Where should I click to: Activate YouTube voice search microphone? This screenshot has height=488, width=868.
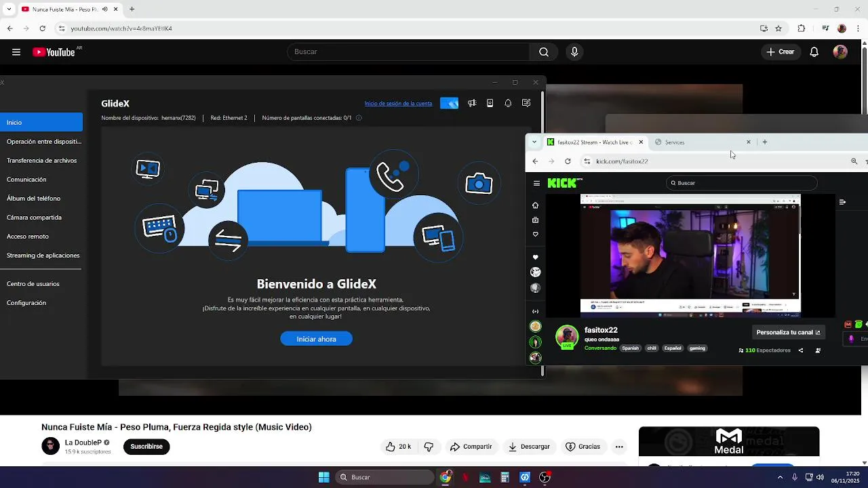point(574,52)
